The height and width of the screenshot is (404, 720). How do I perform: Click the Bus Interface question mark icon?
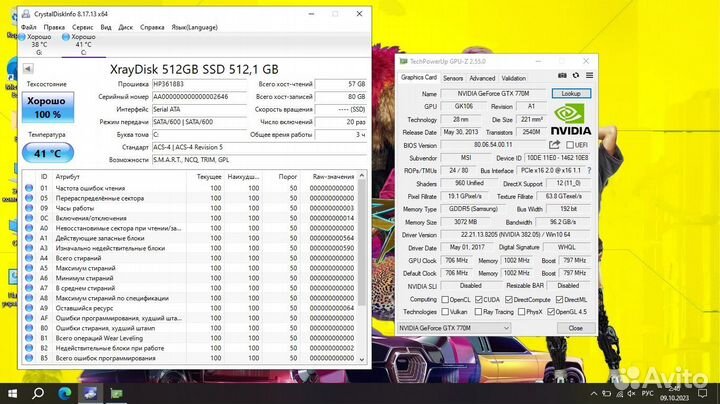[x=589, y=170]
